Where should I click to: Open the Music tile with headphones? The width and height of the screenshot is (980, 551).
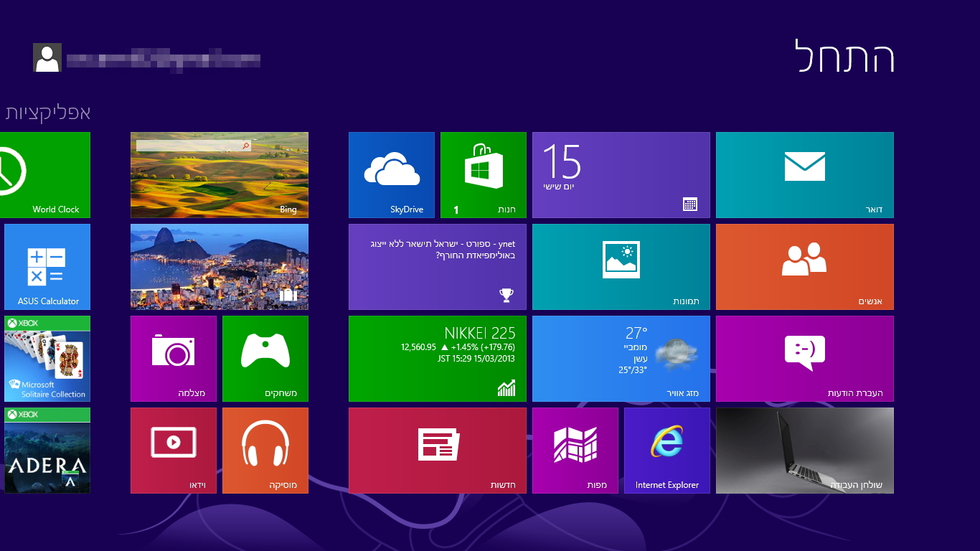pyautogui.click(x=265, y=450)
